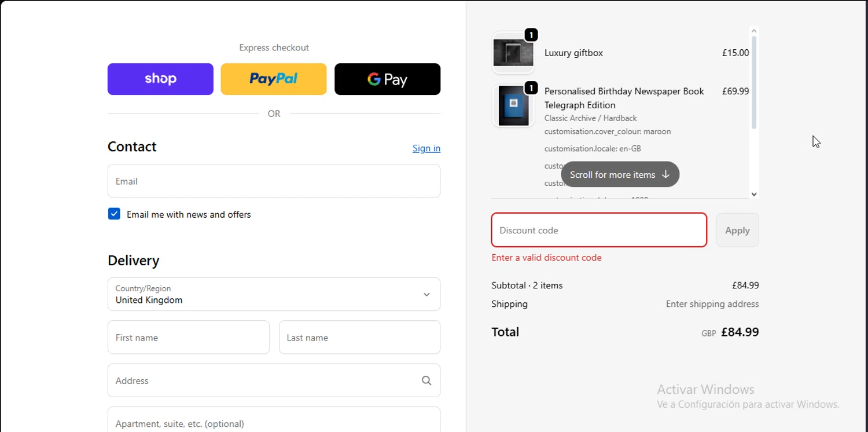Click the order items list scrollbar thumb
Image resolution: width=868 pixels, height=432 pixels.
(753, 81)
